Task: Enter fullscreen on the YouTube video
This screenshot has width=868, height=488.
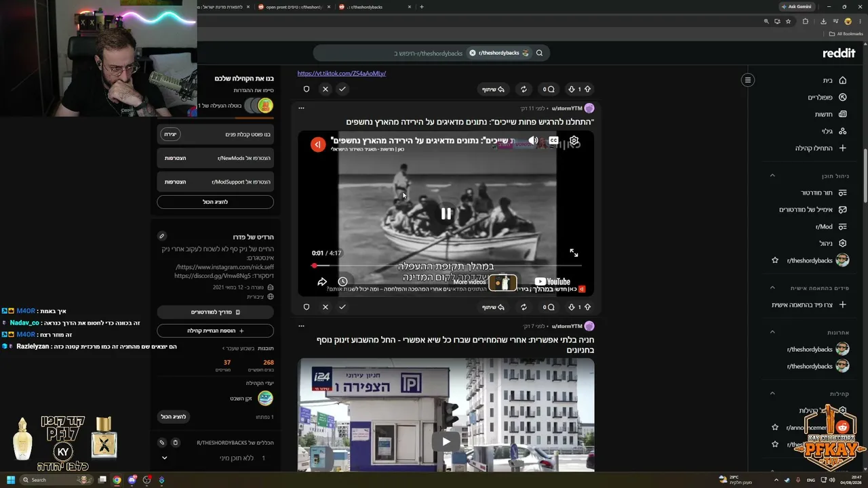Action: click(574, 253)
